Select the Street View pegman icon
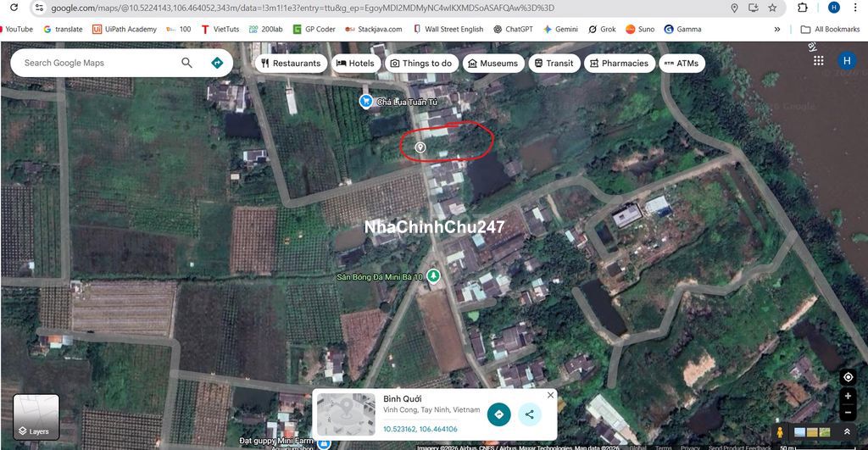The width and height of the screenshot is (868, 450). point(780,432)
